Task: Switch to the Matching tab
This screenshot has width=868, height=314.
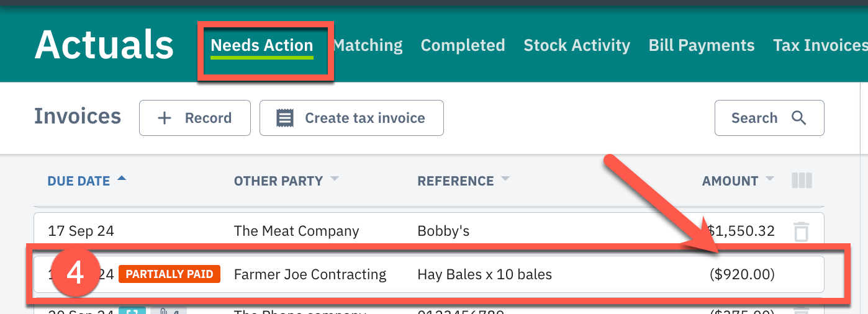Action: 369,45
